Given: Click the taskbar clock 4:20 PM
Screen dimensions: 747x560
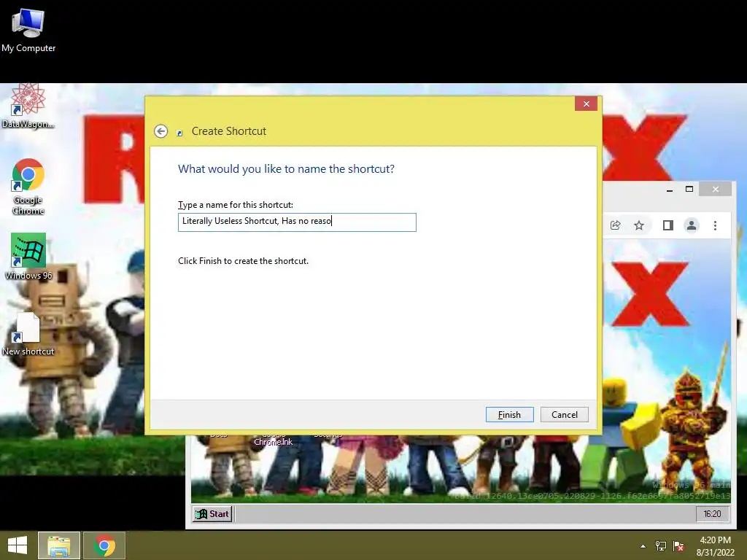Looking at the screenshot, I should [715, 546].
